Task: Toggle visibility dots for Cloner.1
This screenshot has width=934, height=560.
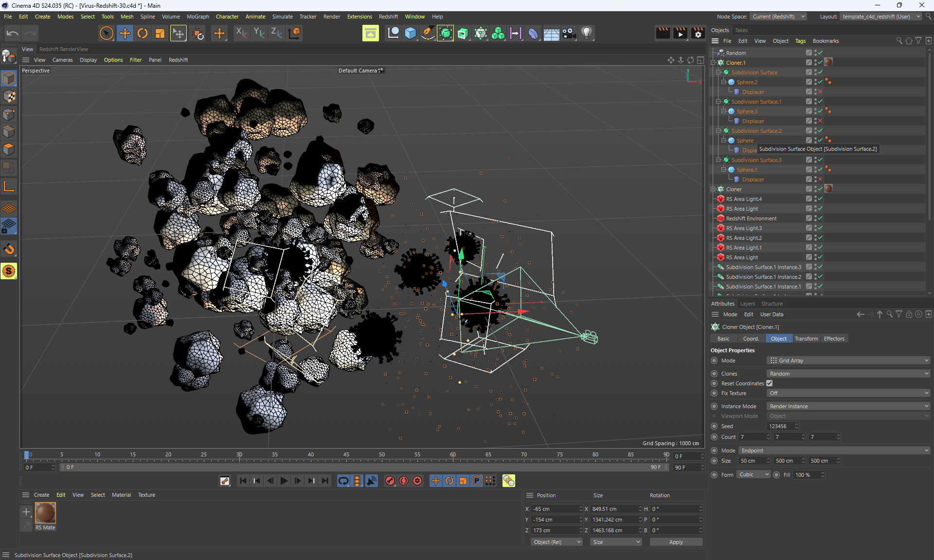Action: tap(815, 62)
